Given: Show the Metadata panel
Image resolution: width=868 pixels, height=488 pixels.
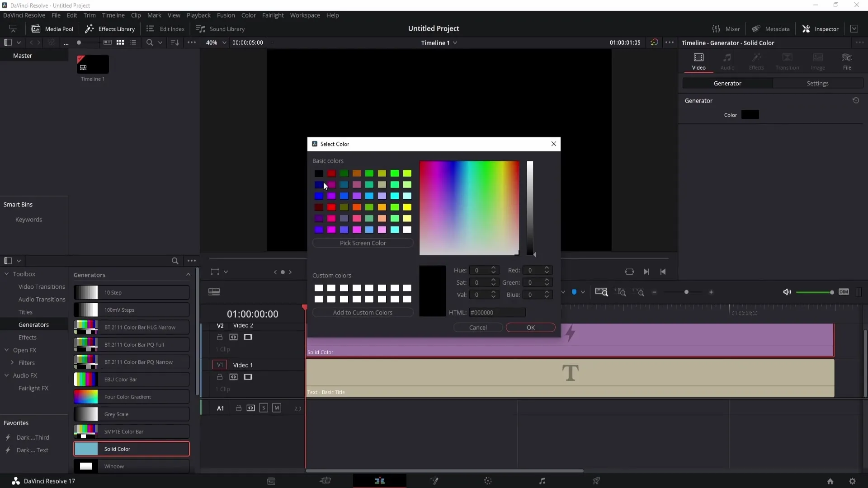Looking at the screenshot, I should point(771,29).
